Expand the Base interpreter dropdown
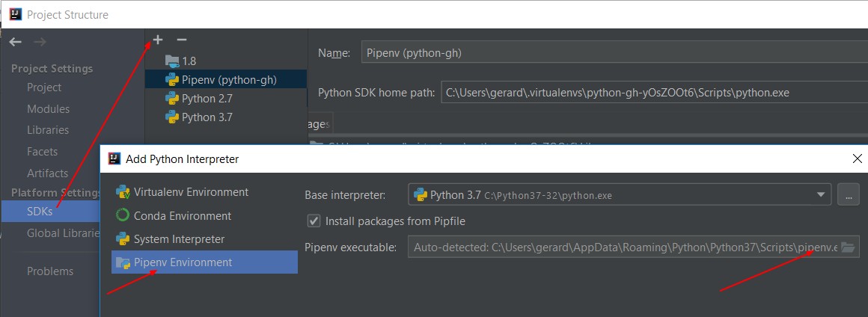The width and height of the screenshot is (868, 317). click(822, 195)
